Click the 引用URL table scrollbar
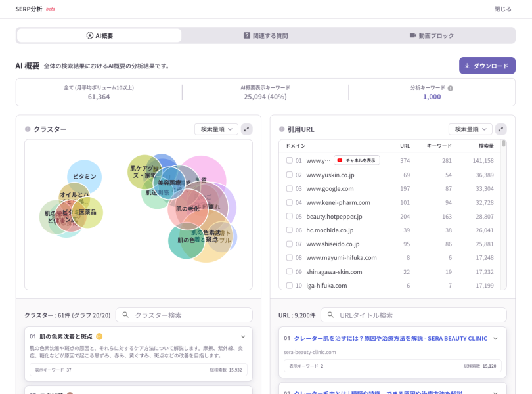The width and height of the screenshot is (532, 394). click(504, 144)
